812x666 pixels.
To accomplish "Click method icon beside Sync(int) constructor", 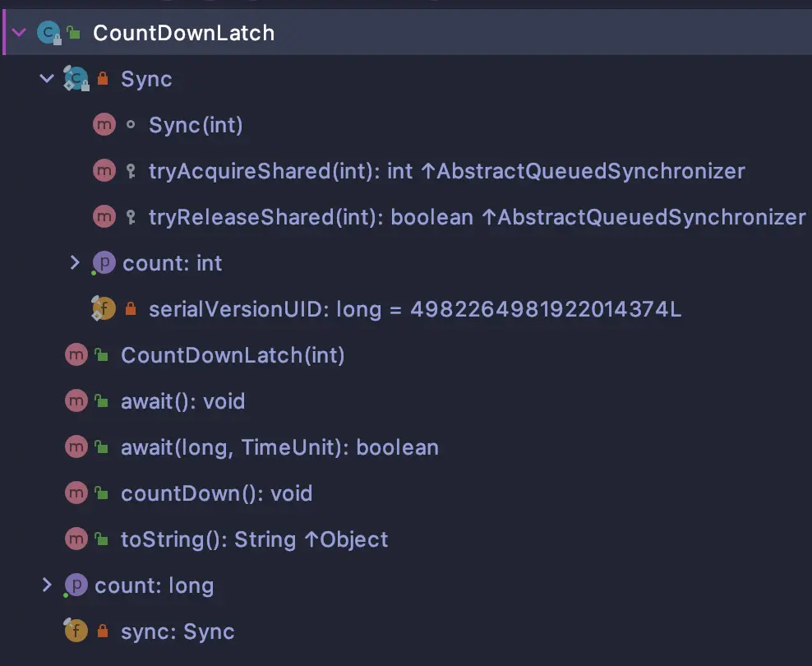I will 104,125.
